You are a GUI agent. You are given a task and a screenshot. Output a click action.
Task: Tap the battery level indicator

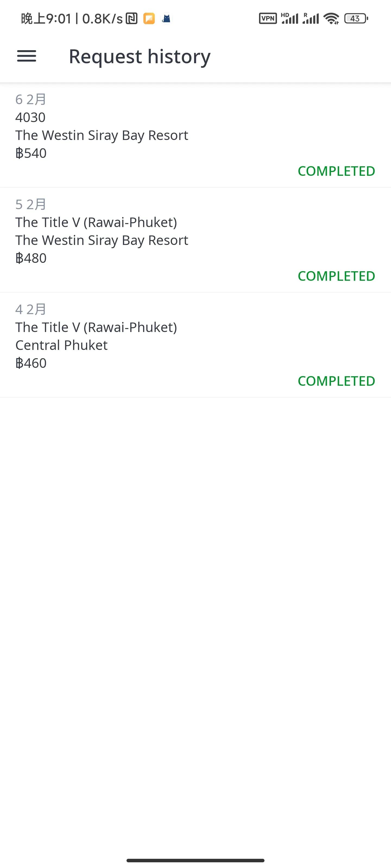coord(356,18)
